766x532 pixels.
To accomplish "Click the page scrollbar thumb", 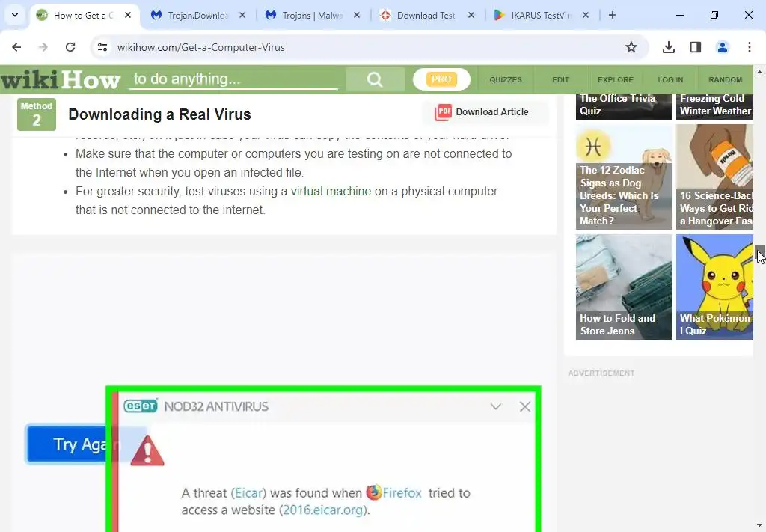I will 760,254.
